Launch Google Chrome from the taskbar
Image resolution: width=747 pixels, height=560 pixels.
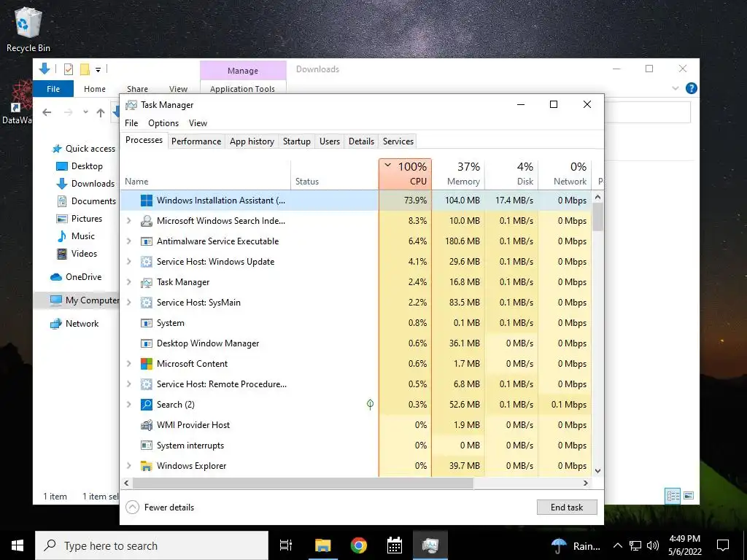pyautogui.click(x=359, y=545)
